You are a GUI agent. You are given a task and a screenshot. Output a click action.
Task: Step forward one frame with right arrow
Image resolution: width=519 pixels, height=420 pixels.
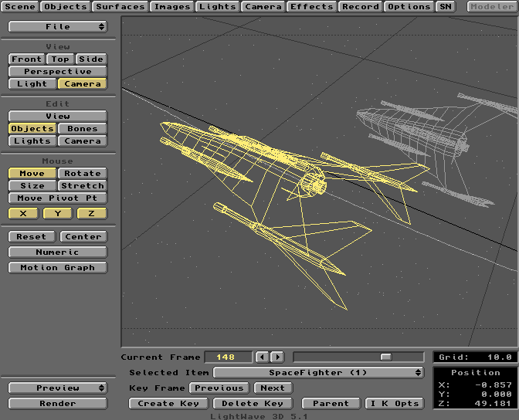click(277, 357)
